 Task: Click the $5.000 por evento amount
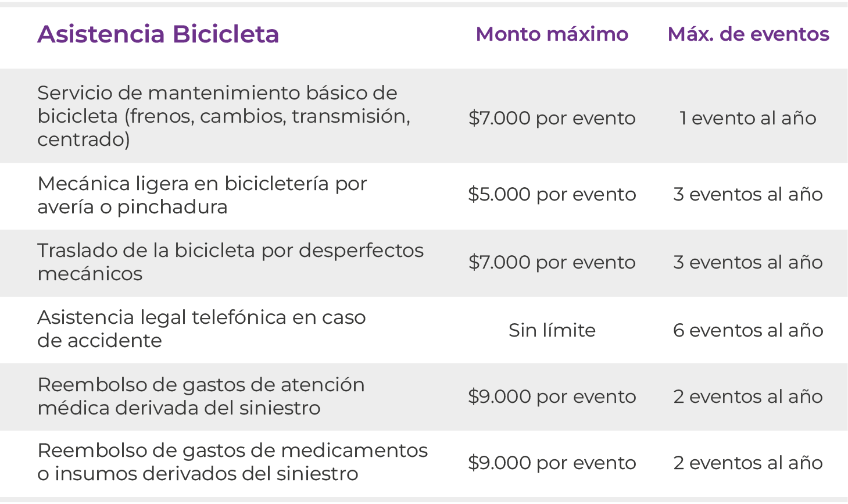tap(552, 194)
